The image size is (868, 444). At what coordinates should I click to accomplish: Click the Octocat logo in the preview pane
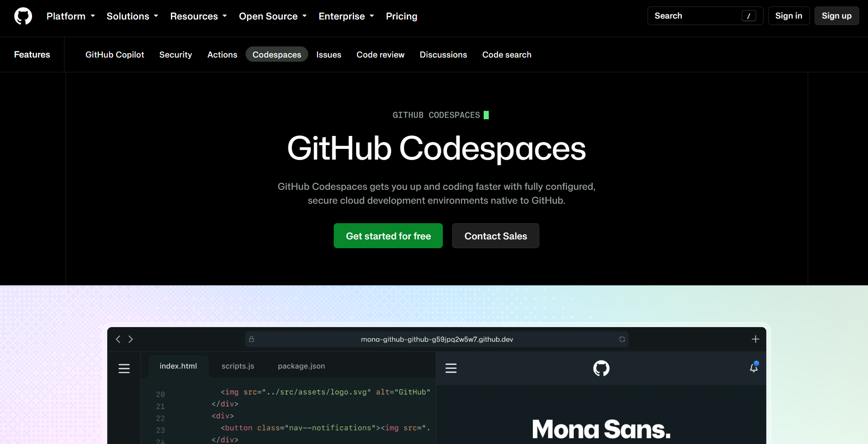coord(601,368)
